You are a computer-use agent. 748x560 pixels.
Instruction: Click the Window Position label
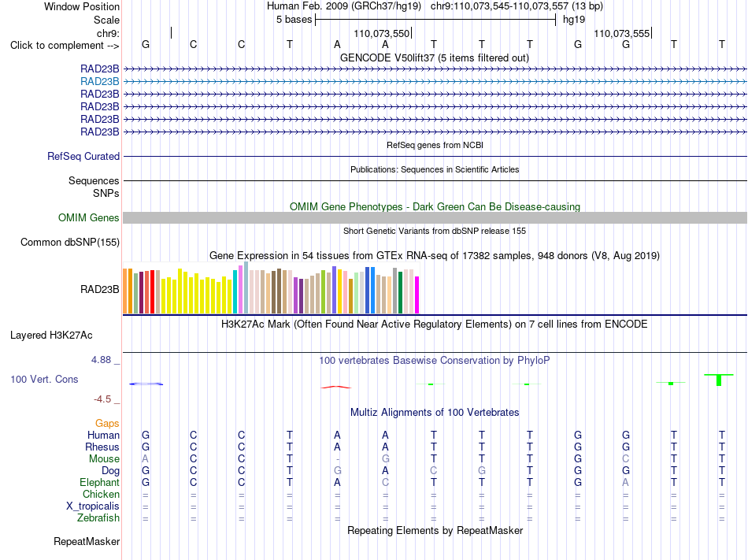pos(82,6)
